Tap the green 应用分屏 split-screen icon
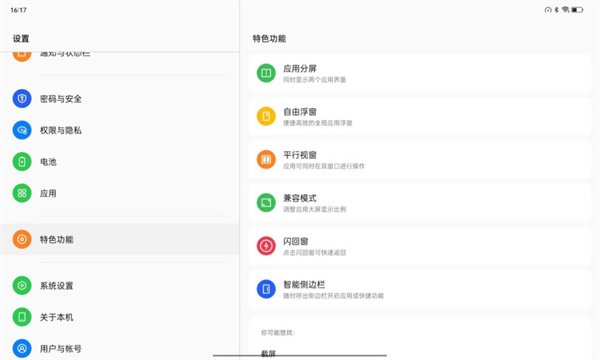600x360 pixels. click(266, 73)
